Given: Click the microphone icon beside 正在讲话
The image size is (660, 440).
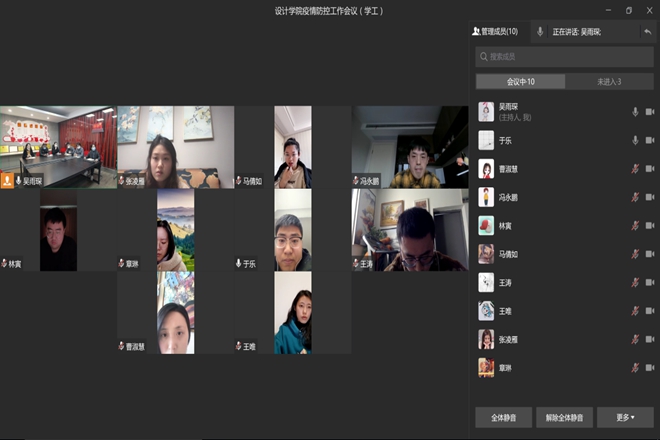Looking at the screenshot, I should point(540,32).
